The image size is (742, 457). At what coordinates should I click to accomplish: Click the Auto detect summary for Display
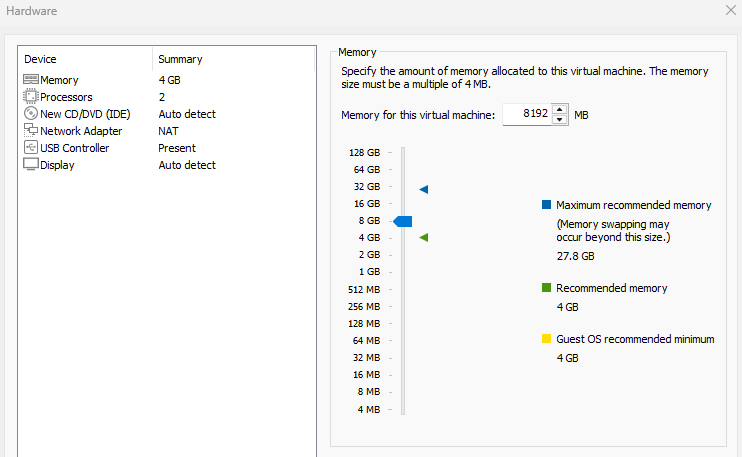point(187,165)
